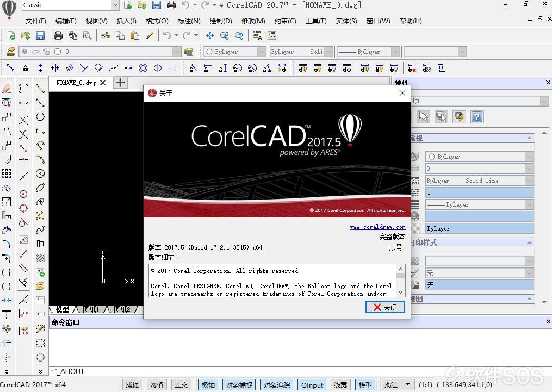Select the Erase tool in modify toolbar
This screenshot has height=392, width=552.
[7, 88]
